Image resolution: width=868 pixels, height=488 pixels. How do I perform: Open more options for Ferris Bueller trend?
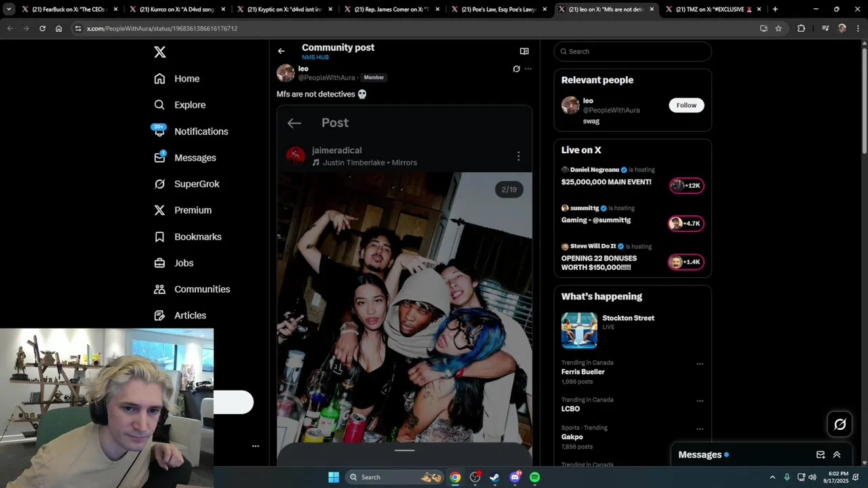click(x=700, y=364)
